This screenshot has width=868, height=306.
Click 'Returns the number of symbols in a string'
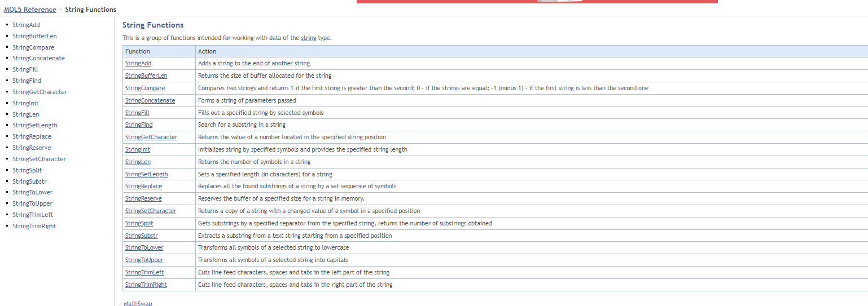coord(255,162)
